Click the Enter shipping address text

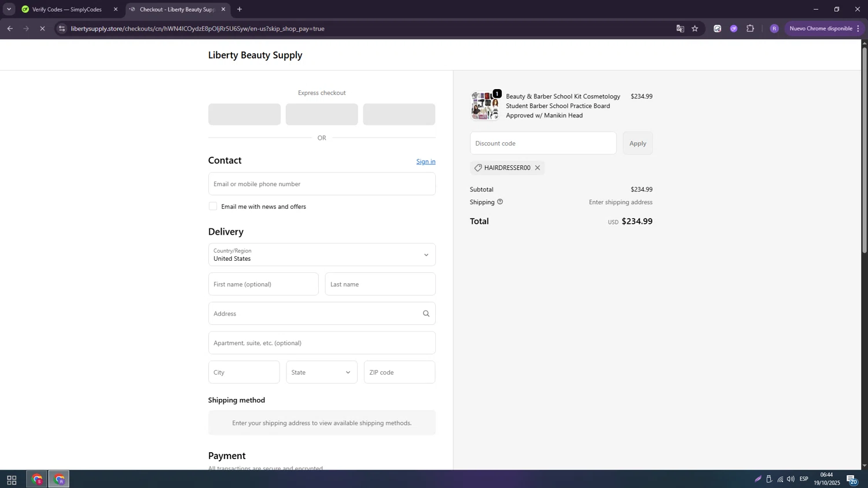[x=620, y=202]
